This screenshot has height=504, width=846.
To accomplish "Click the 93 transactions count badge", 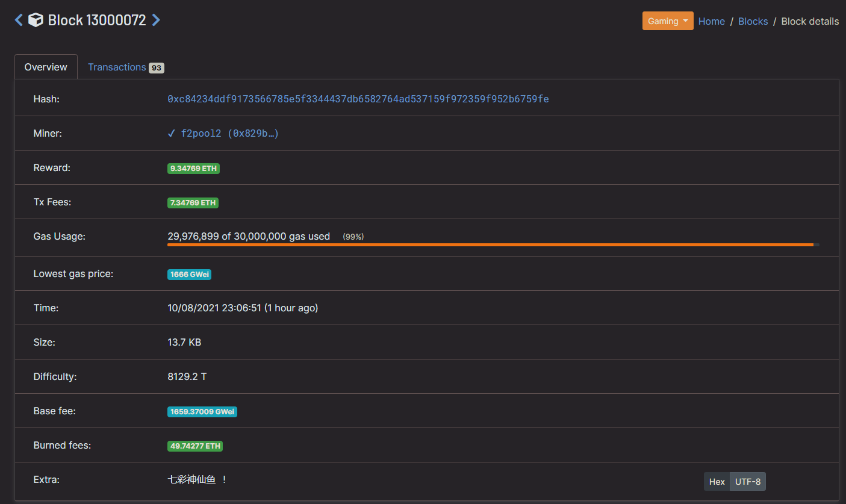I will pos(157,68).
